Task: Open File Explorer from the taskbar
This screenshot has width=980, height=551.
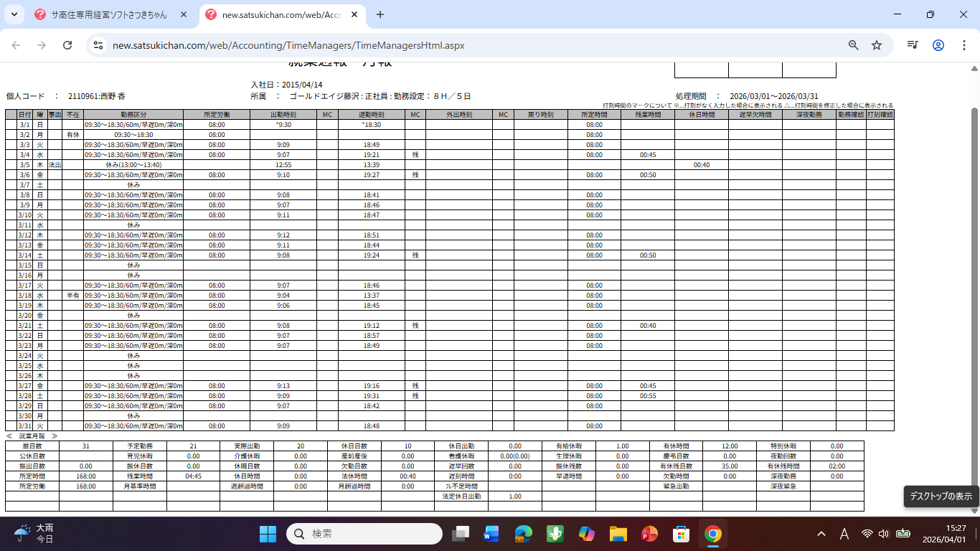Action: tap(618, 534)
